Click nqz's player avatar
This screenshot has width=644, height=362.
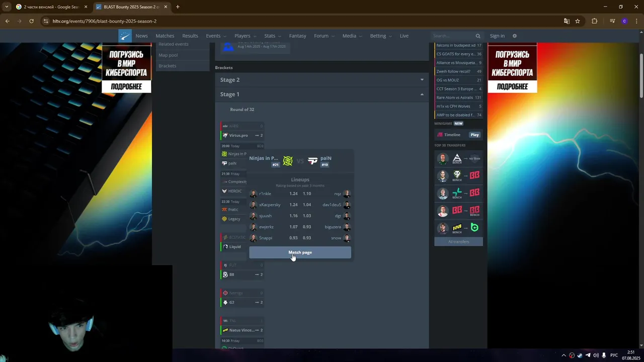[x=347, y=194]
